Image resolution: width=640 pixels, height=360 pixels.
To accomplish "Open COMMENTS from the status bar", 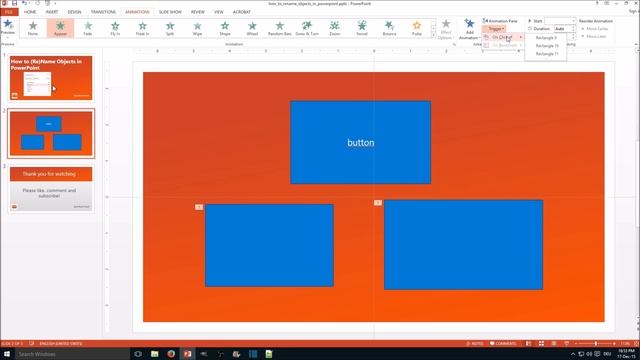I will point(503,344).
